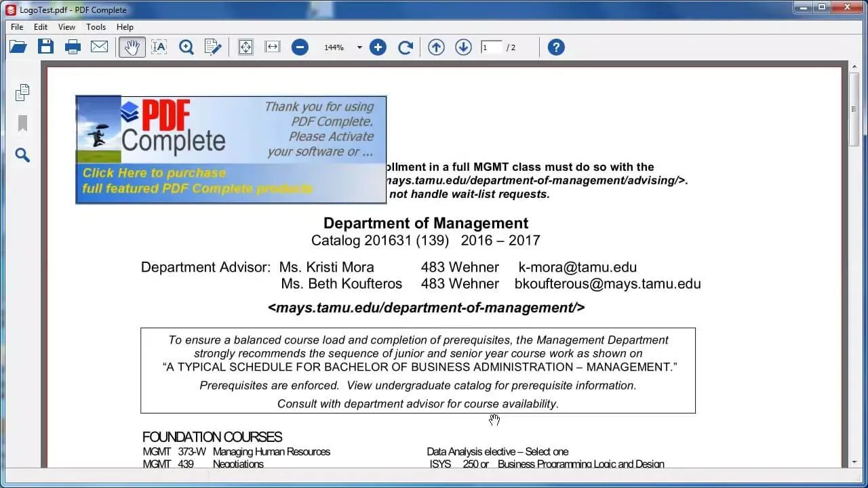Open the edit document pencil tool
This screenshot has width=868, height=488.
coord(213,47)
